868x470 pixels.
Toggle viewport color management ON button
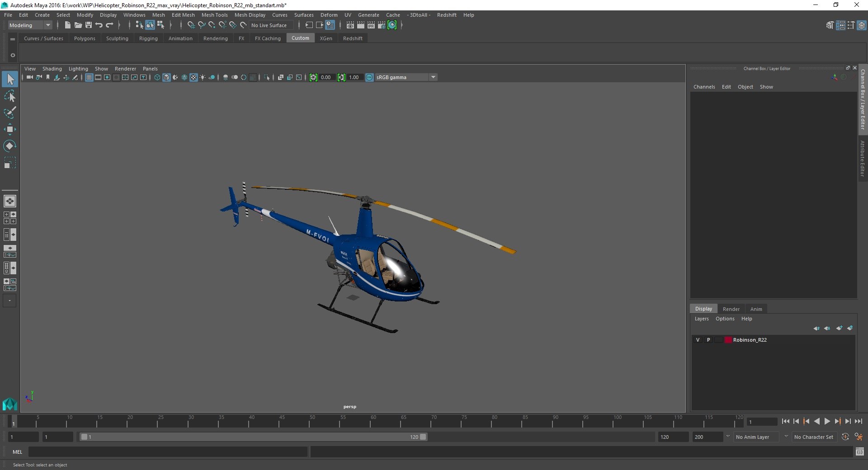(x=369, y=77)
